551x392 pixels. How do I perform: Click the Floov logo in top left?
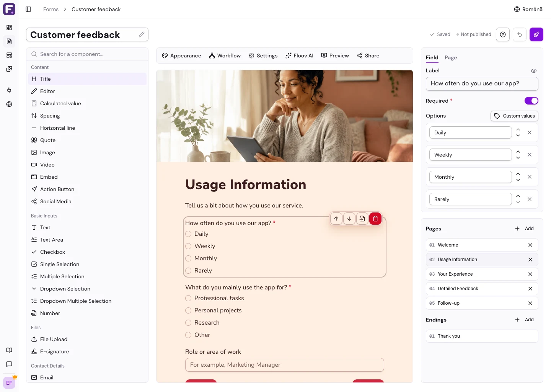coord(9,9)
